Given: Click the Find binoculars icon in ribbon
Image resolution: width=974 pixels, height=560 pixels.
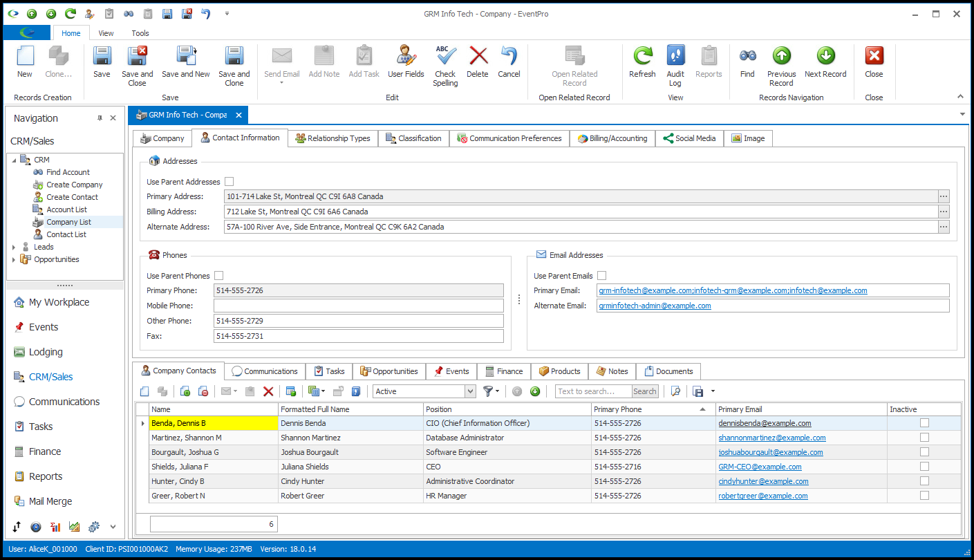Looking at the screenshot, I should click(x=747, y=56).
